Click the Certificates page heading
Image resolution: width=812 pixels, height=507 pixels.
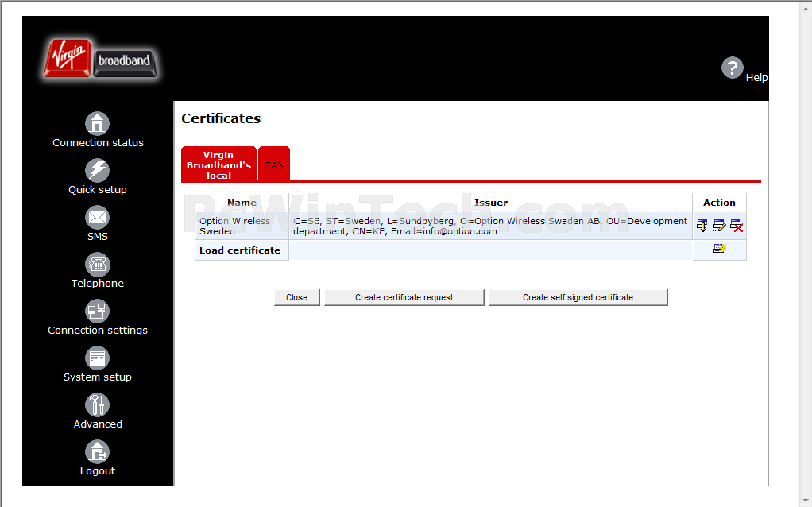221,118
